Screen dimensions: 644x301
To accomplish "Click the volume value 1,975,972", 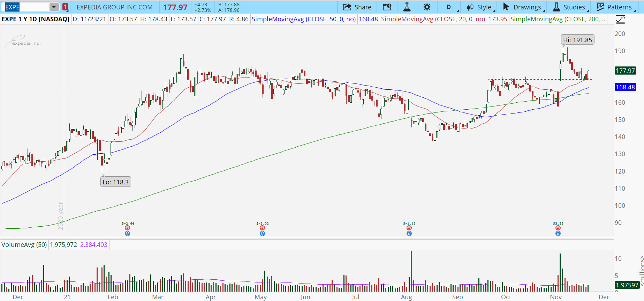I will pyautogui.click(x=63, y=244).
